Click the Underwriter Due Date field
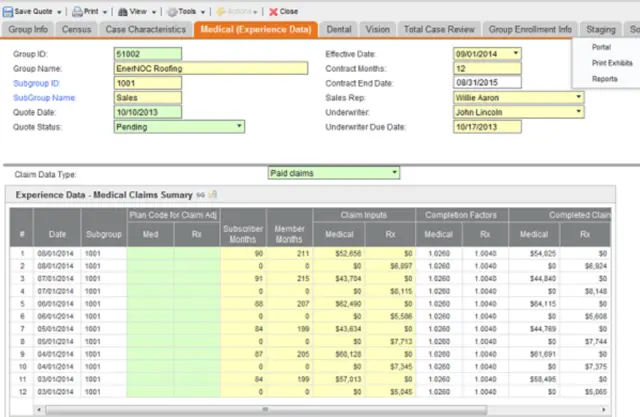The width and height of the screenshot is (640, 417). point(487,126)
